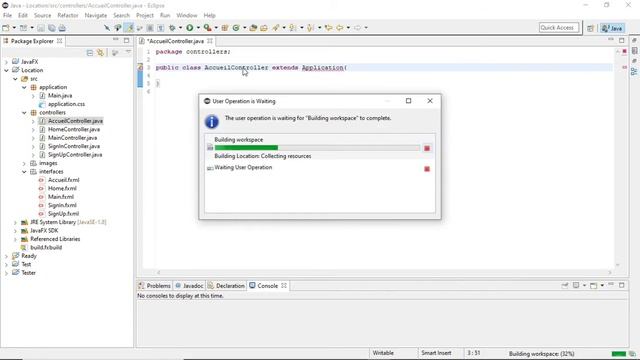This screenshot has width=640, height=360.
Task: Click the New Java Package icon
Action: (225, 28)
